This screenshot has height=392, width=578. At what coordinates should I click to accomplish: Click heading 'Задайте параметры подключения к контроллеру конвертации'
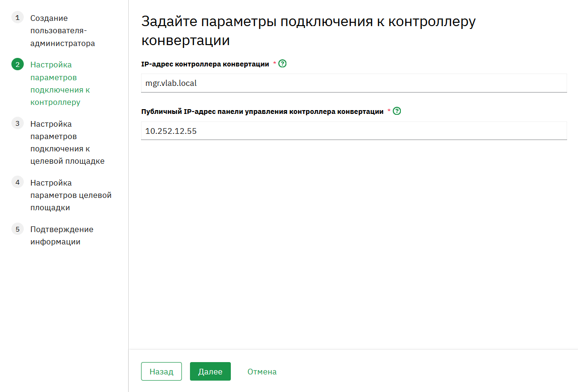point(308,31)
